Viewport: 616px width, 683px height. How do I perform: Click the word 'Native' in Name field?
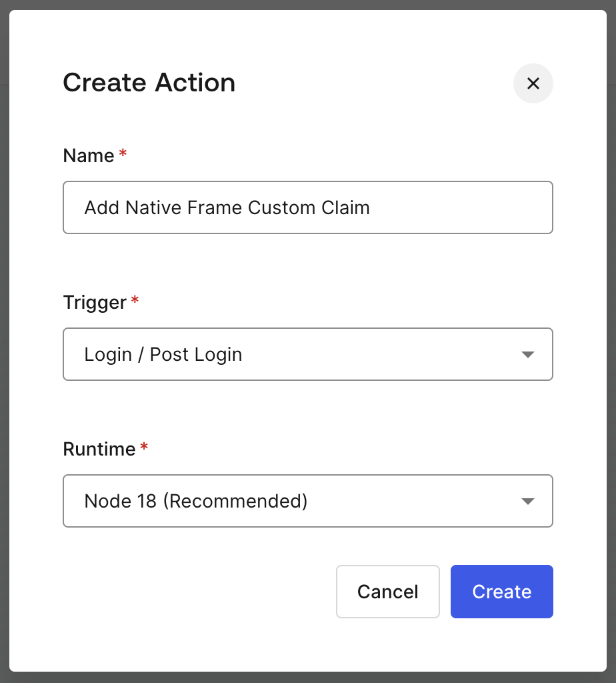point(153,208)
